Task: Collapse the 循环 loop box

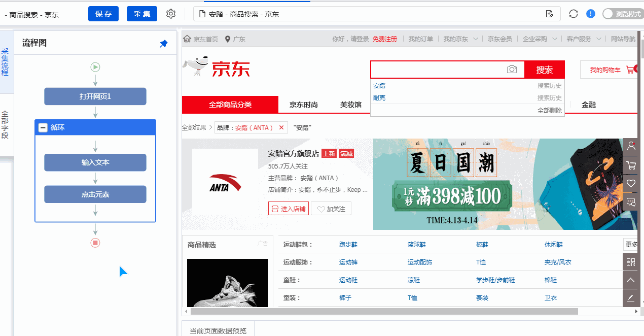Action: (x=43, y=127)
